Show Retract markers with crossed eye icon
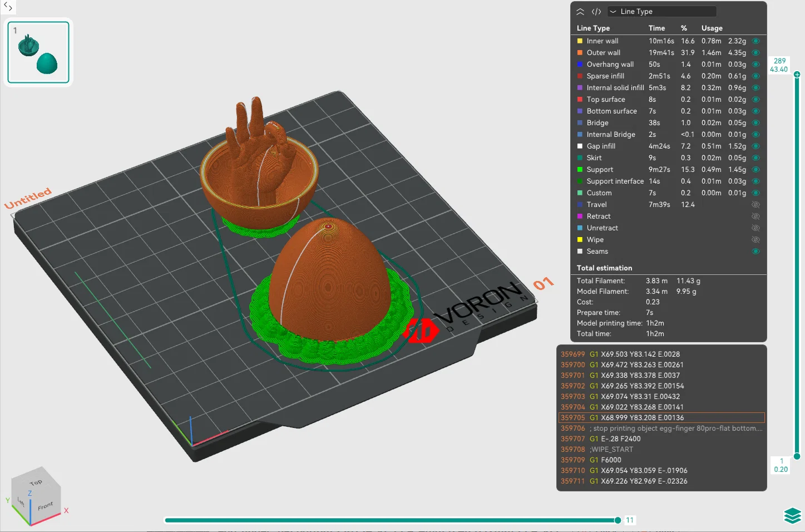The height and width of the screenshot is (532, 805). pos(755,216)
